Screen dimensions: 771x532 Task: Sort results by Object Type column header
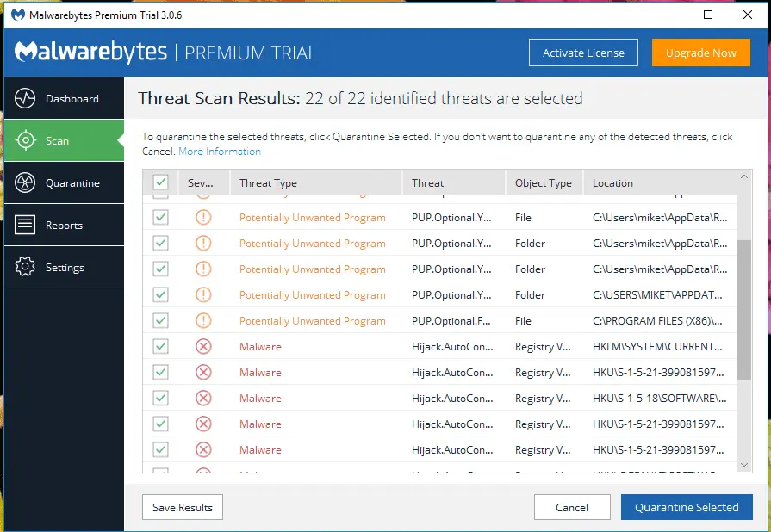coord(543,183)
